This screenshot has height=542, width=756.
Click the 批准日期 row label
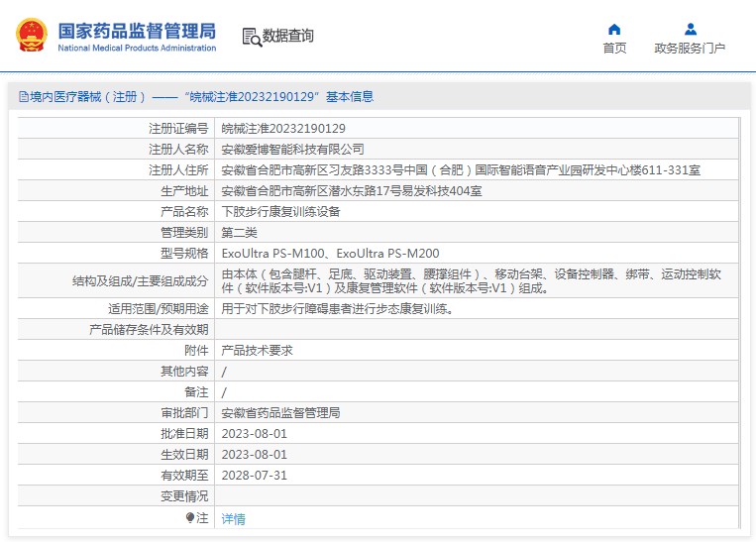pos(184,434)
